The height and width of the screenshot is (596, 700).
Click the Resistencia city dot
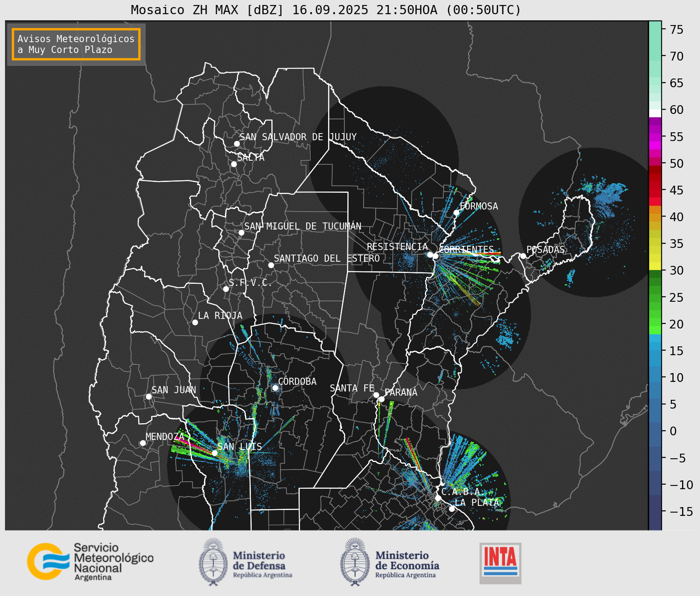(430, 255)
